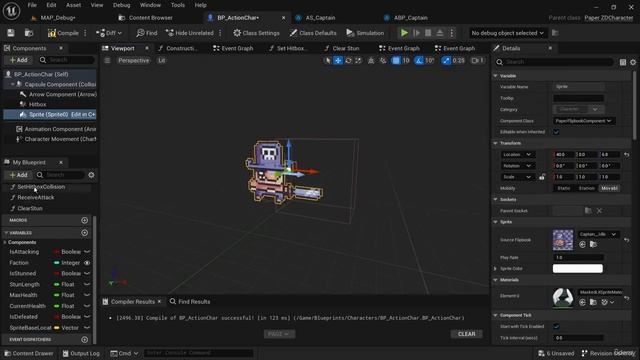Collapse the Variables section
640x360 pixels.
pyautogui.click(x=6, y=233)
